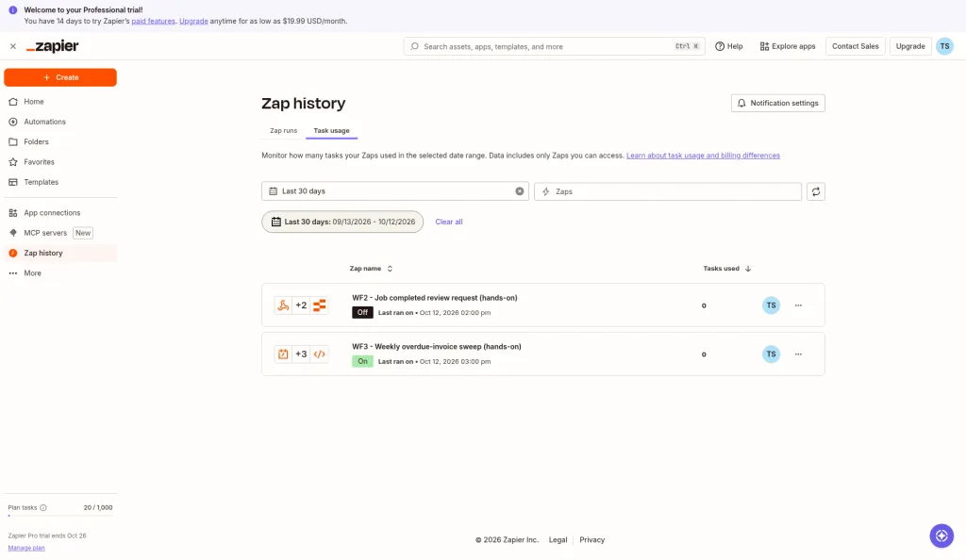Click the Templates icon
This screenshot has width=966, height=560.
[13, 182]
